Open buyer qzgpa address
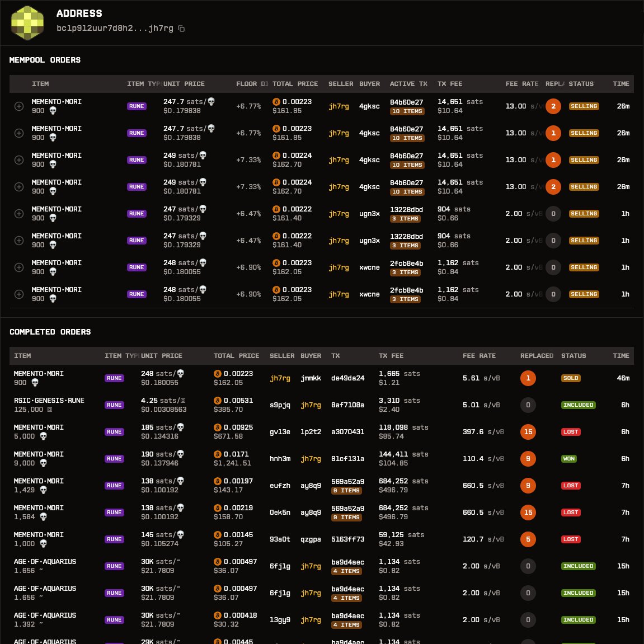The image size is (644, 644). pos(311,539)
